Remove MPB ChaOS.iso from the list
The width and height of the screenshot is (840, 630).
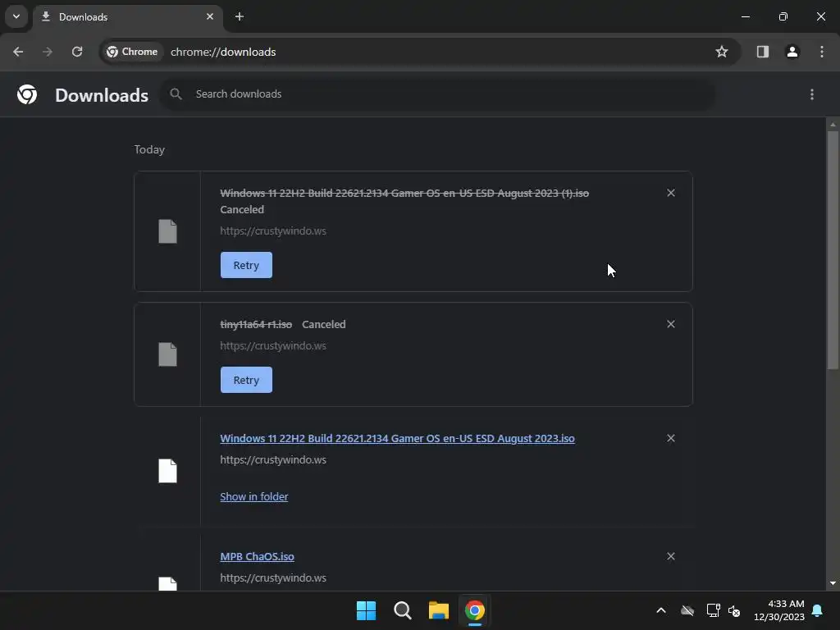[671, 556]
